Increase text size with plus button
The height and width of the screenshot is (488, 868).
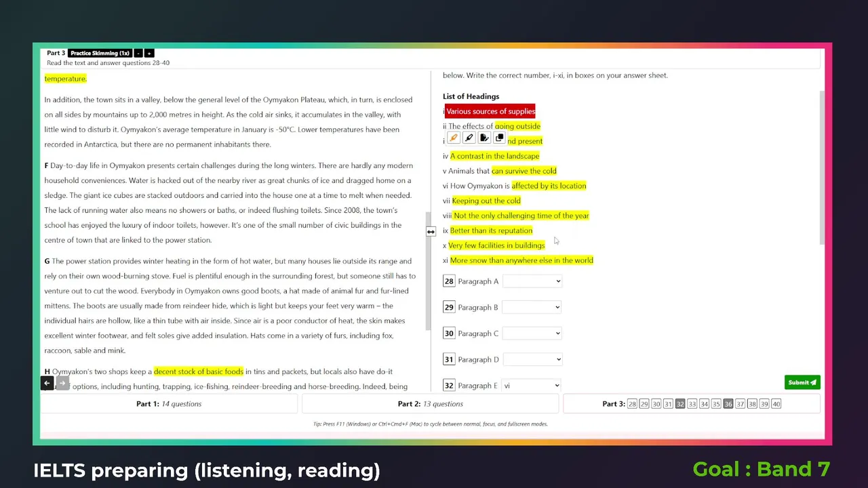[x=149, y=53]
